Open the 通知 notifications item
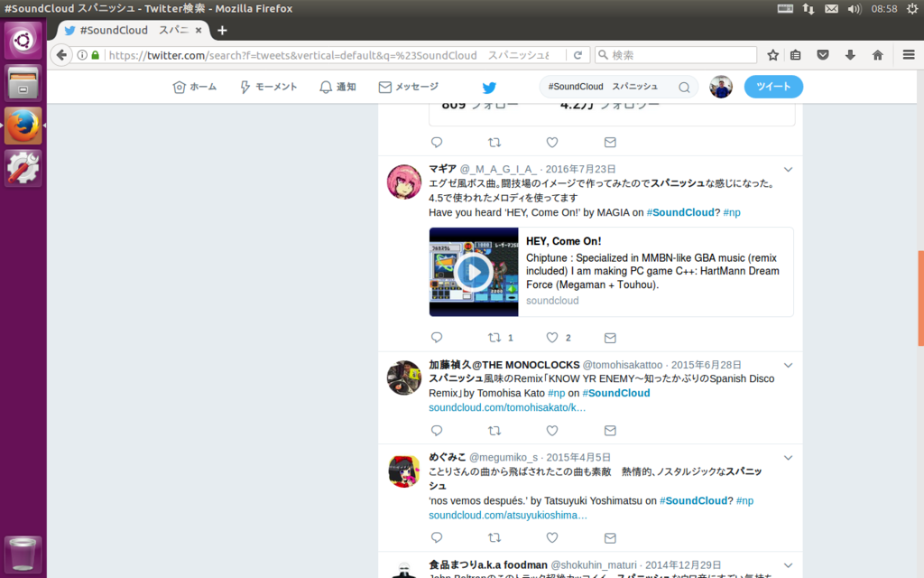The height and width of the screenshot is (578, 924). [337, 87]
